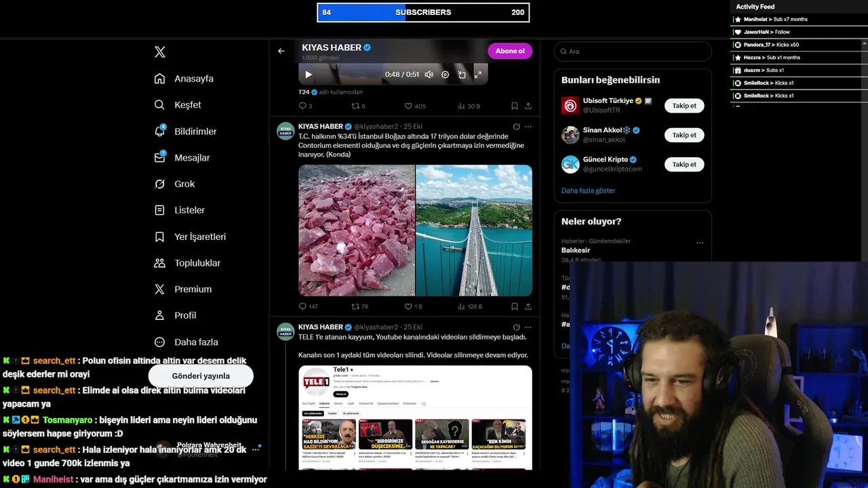Click the Subscribers progress bar
Viewport: 868px width, 488px height.
423,12
